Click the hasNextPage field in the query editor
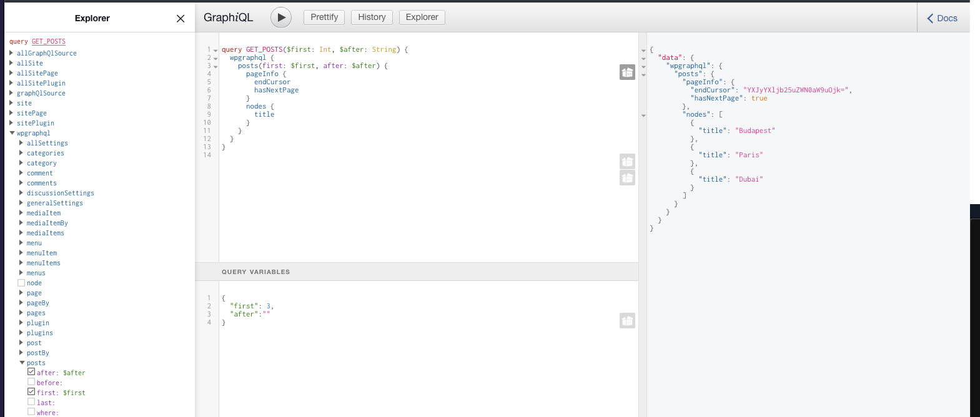Screen dimensions: 980x417 pos(276,91)
